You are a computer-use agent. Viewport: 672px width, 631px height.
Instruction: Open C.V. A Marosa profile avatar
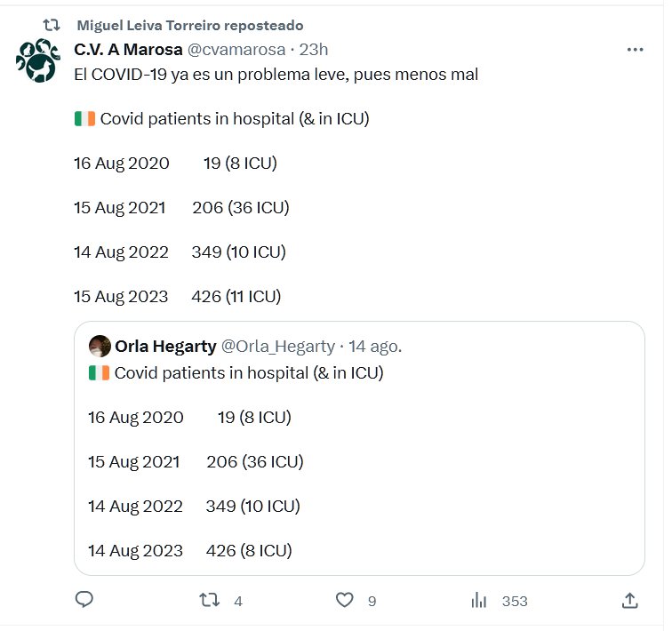click(37, 61)
